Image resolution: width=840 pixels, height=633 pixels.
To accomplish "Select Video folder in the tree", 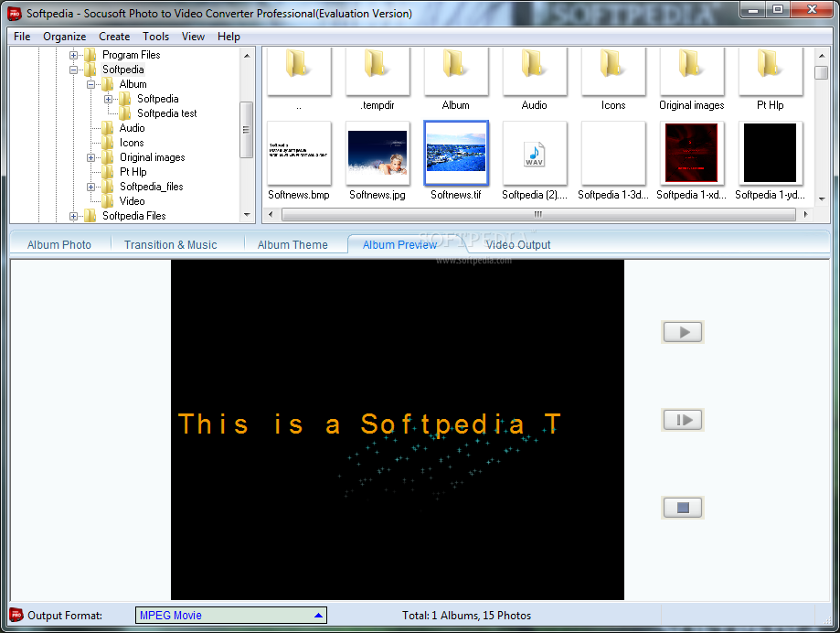I will [132, 201].
